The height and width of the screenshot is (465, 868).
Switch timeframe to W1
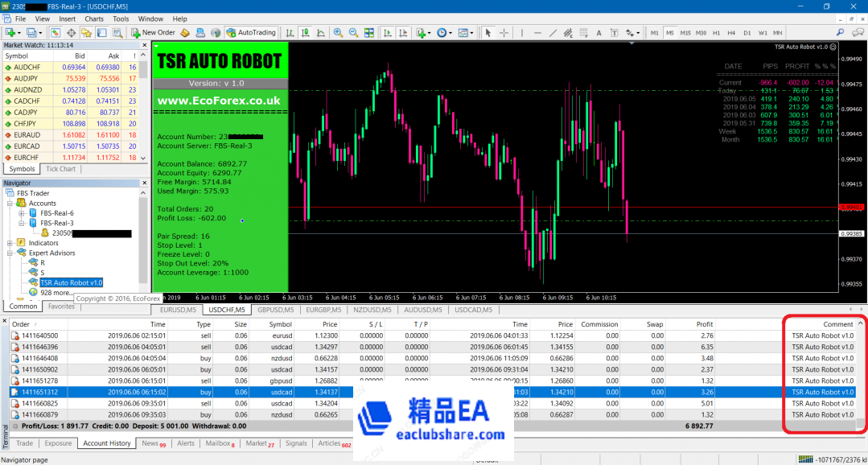coord(763,33)
